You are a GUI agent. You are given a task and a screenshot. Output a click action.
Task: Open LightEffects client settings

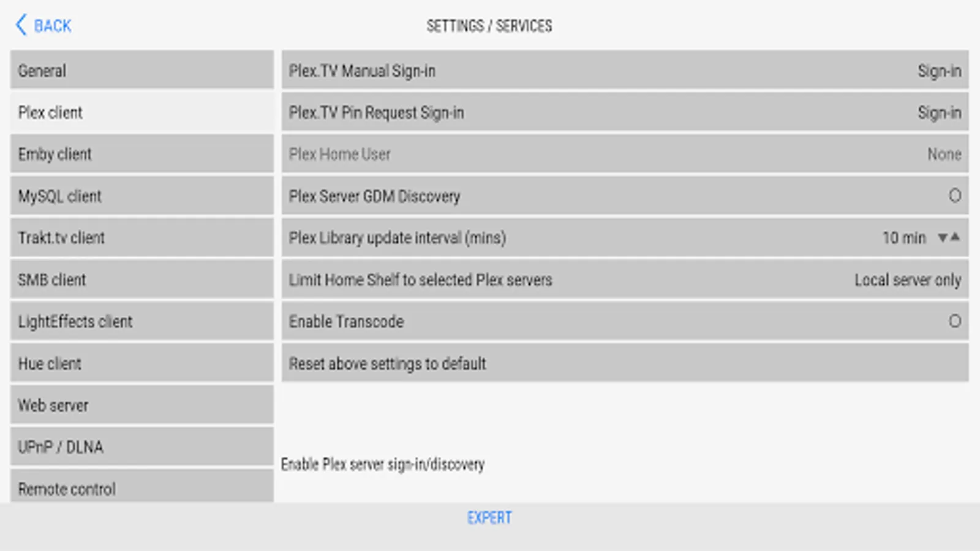click(141, 322)
